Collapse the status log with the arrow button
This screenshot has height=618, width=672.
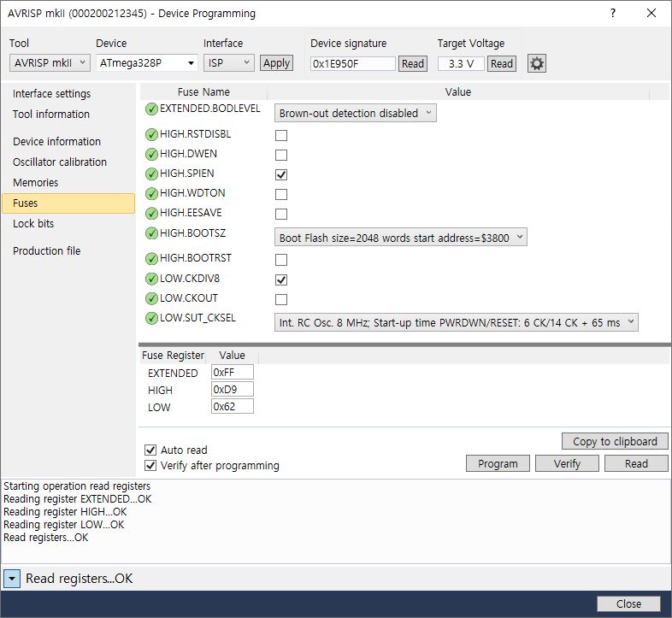pyautogui.click(x=12, y=579)
